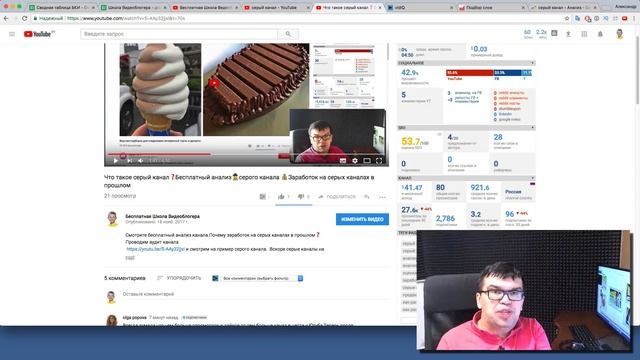Click the vidIQ icon beside the comment filter
640x360 pixels.
[215, 278]
